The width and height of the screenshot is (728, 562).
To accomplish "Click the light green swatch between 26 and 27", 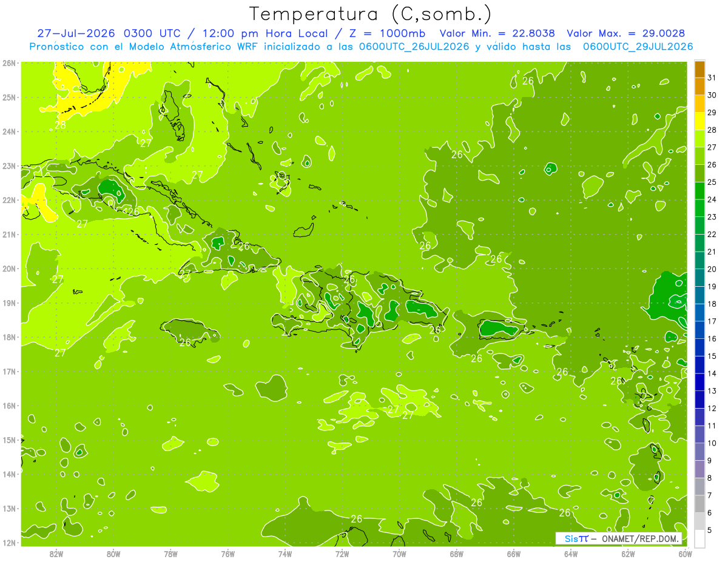I will click(699, 156).
